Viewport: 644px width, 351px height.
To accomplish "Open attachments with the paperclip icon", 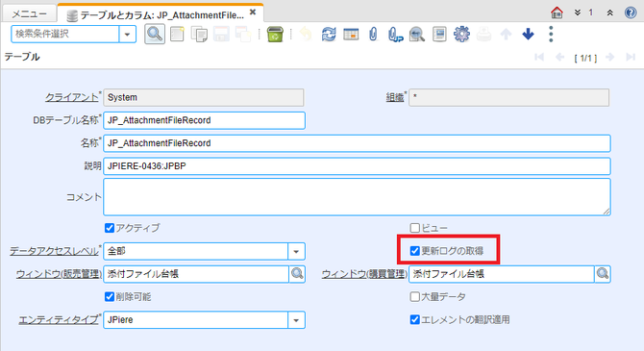I will (x=373, y=34).
